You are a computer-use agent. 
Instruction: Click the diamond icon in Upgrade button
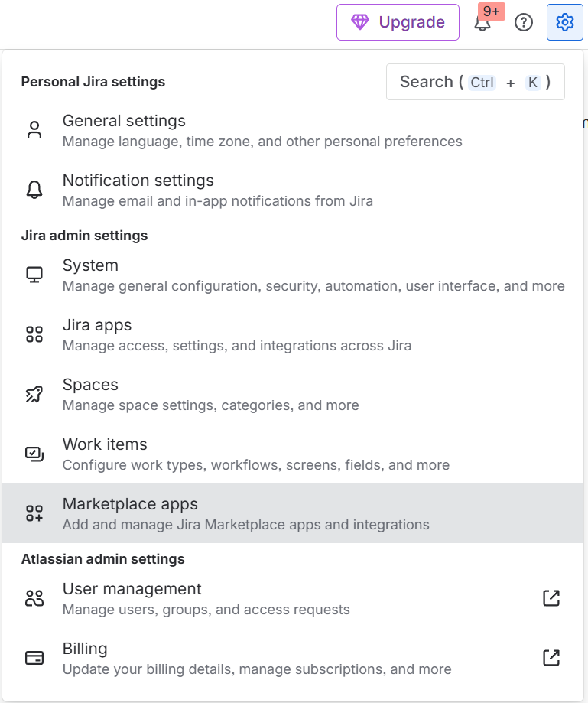point(360,22)
